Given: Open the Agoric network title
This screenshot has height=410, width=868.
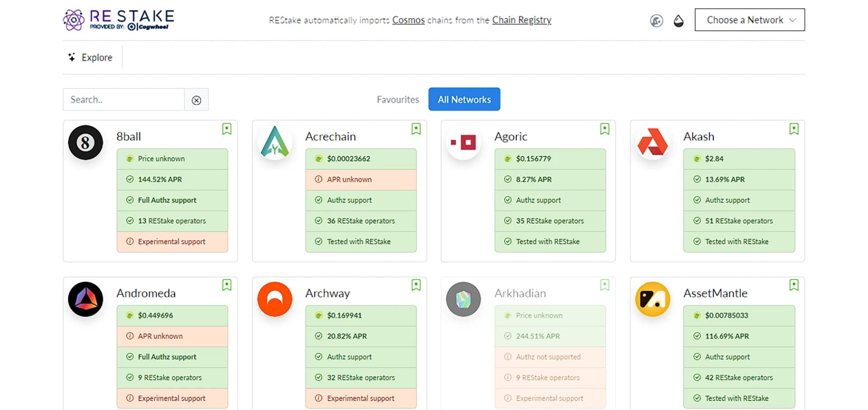Looking at the screenshot, I should tap(511, 136).
